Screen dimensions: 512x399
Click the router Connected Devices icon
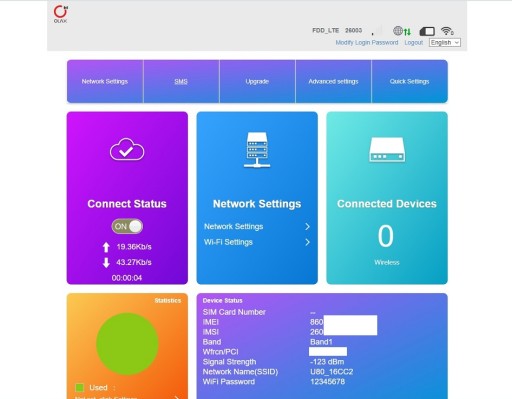(x=387, y=150)
